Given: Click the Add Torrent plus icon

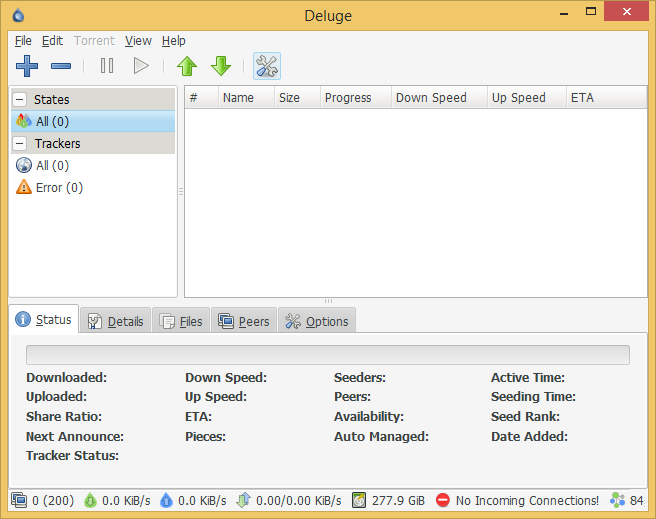Looking at the screenshot, I should (x=27, y=66).
